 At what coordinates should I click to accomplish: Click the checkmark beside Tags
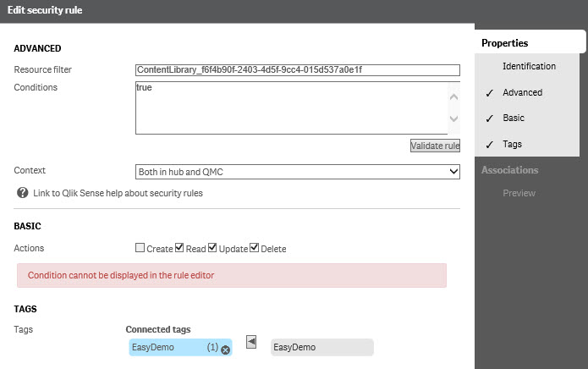pyautogui.click(x=489, y=145)
